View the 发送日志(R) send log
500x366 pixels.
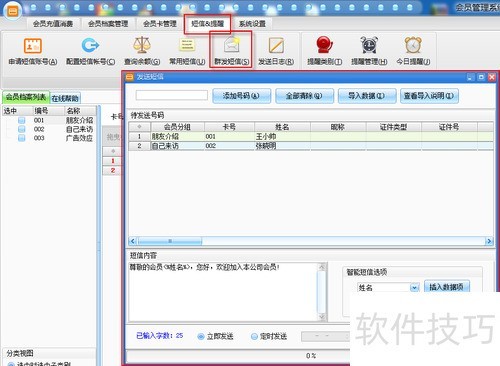click(276, 51)
